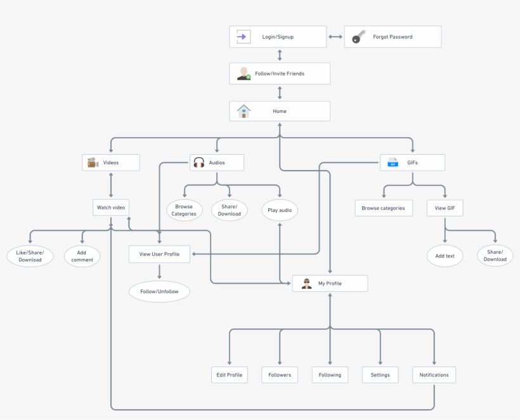Open the Followers node
The height and width of the screenshot is (420, 520).
tap(279, 374)
